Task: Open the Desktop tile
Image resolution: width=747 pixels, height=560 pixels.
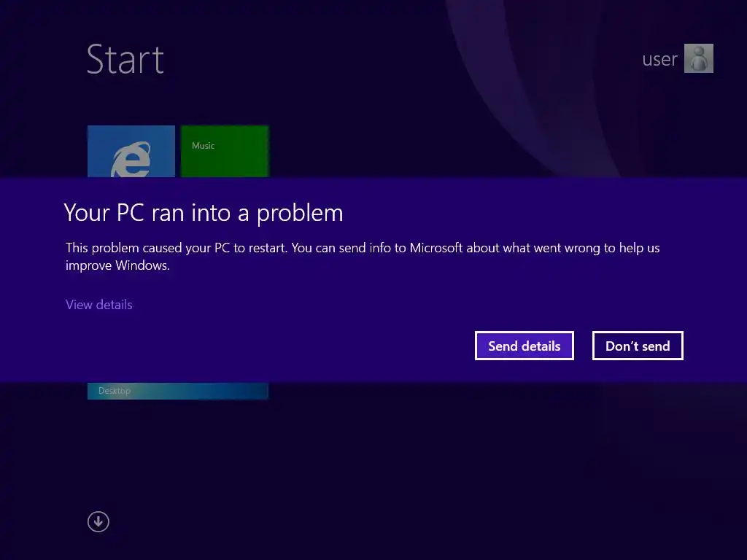Action: tap(178, 391)
